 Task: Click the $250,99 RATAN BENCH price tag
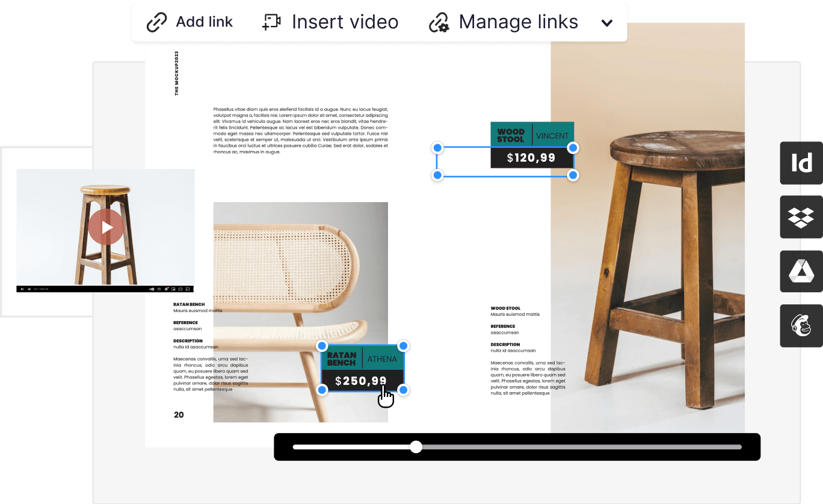362,369
